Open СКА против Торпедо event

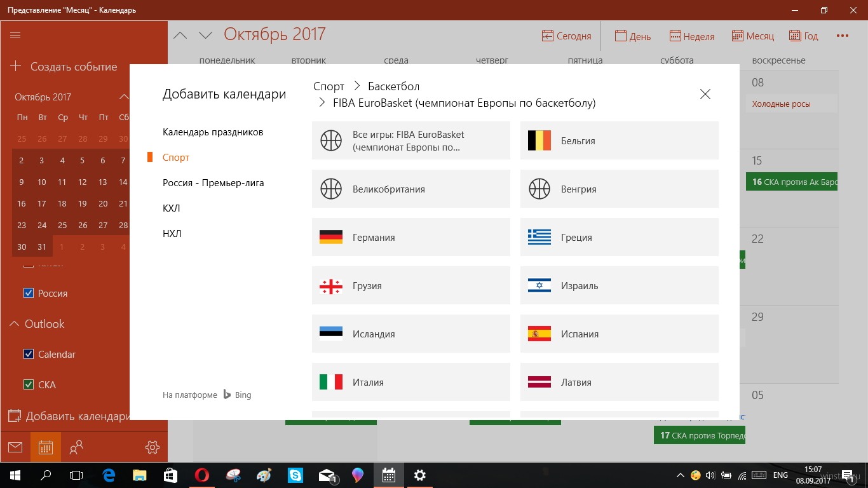699,435
